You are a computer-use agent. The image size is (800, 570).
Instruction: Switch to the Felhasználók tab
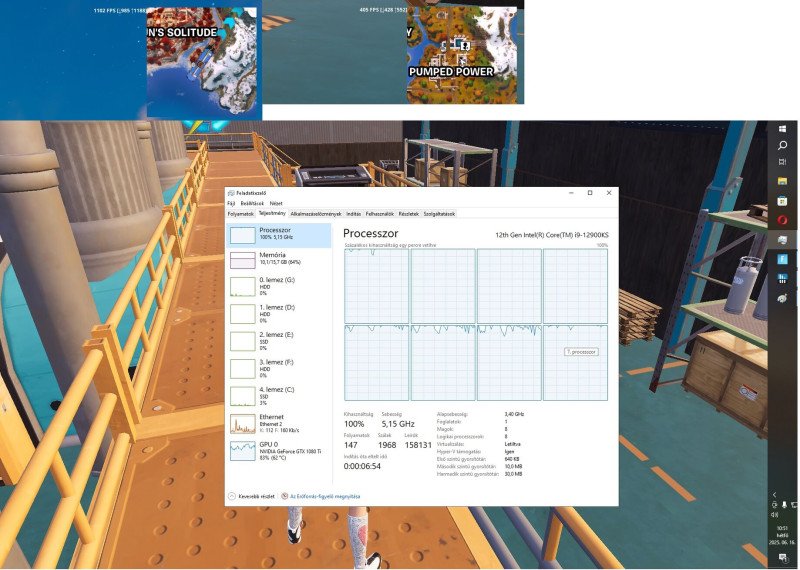click(380, 214)
